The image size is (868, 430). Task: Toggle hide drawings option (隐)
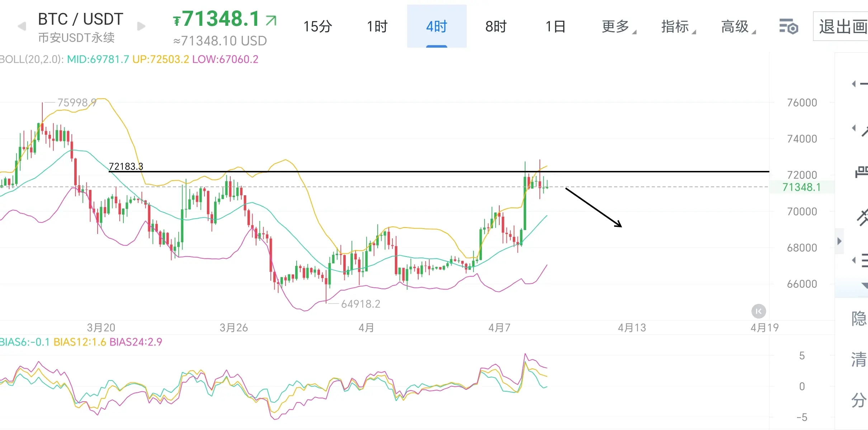coord(859,319)
